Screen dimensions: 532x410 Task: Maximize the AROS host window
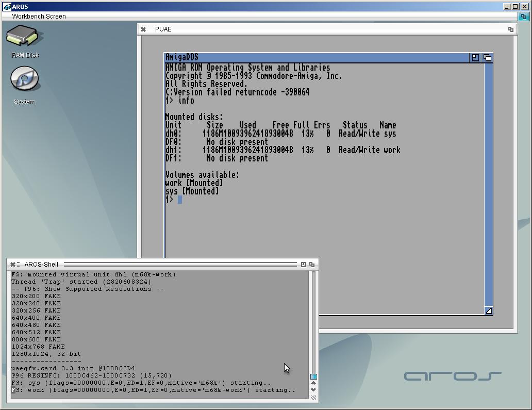point(516,7)
